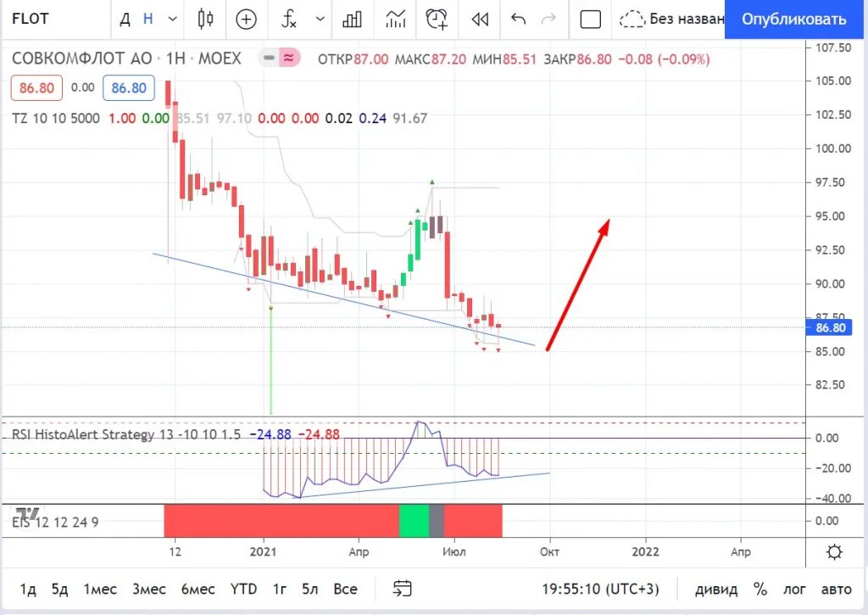Toggle percent scale % button

click(x=760, y=589)
